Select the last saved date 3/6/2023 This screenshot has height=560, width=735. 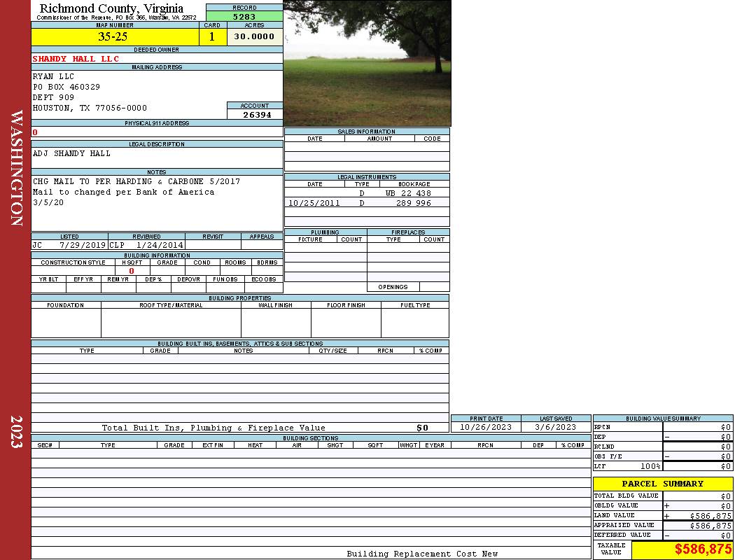tap(555, 427)
